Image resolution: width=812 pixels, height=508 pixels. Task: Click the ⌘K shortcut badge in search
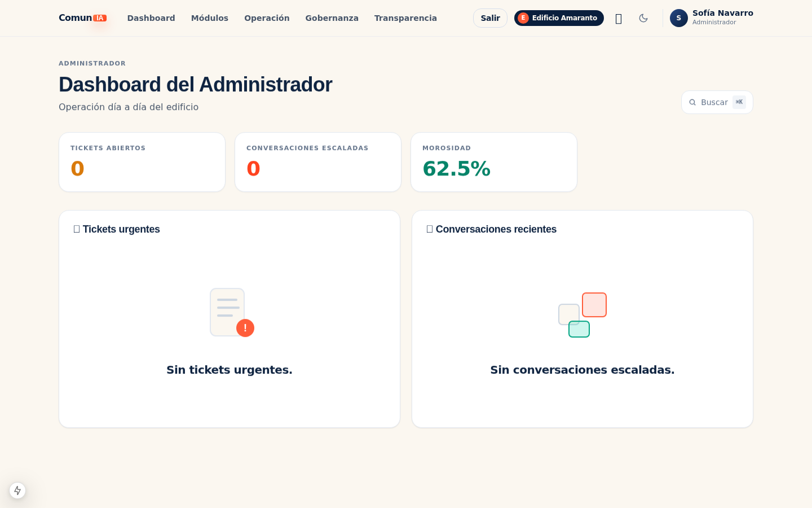point(739,102)
